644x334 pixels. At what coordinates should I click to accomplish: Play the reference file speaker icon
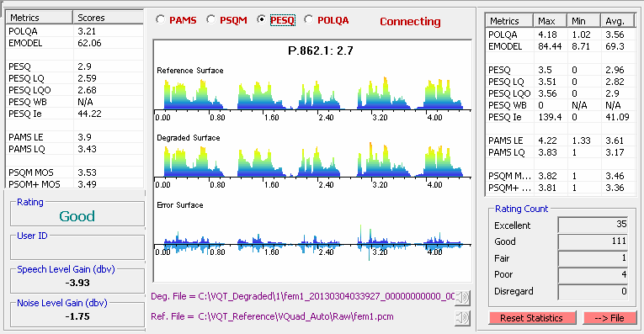pos(462,318)
